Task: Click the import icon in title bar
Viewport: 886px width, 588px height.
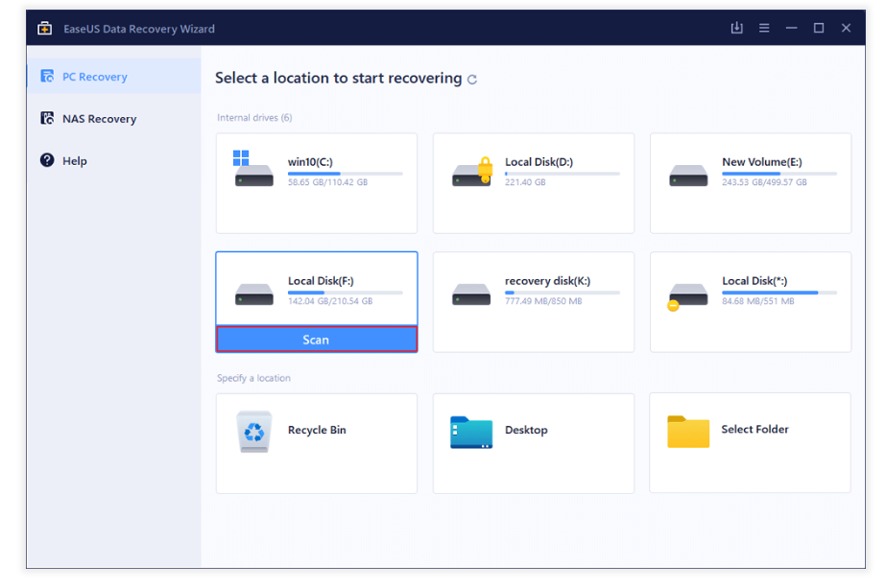Action: pyautogui.click(x=737, y=29)
